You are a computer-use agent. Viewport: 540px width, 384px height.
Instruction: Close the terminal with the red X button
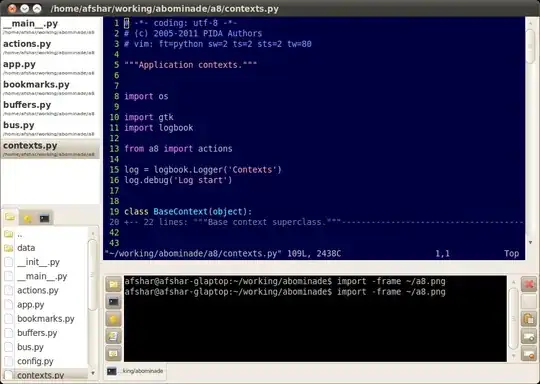(x=529, y=284)
